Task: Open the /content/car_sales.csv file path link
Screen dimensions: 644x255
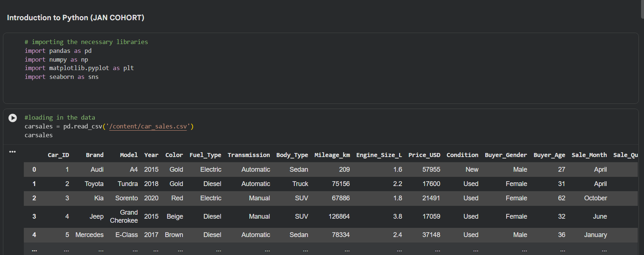Action: tap(148, 126)
